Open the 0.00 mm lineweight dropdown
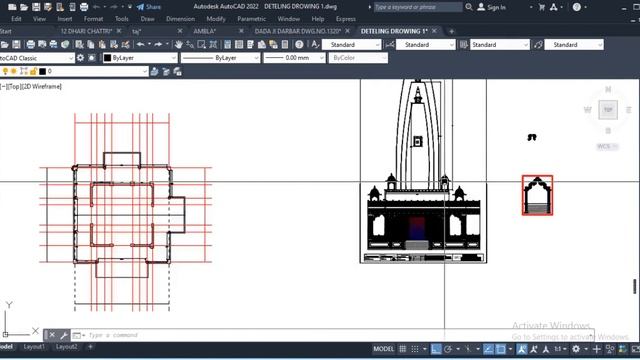This screenshot has height=360, width=640. (x=294, y=58)
